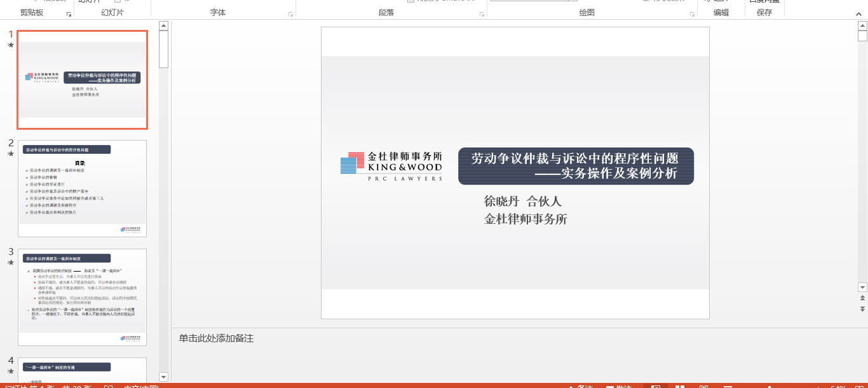868x388 pixels.
Task: Click the animation star icon under slide 3
Action: 10,262
